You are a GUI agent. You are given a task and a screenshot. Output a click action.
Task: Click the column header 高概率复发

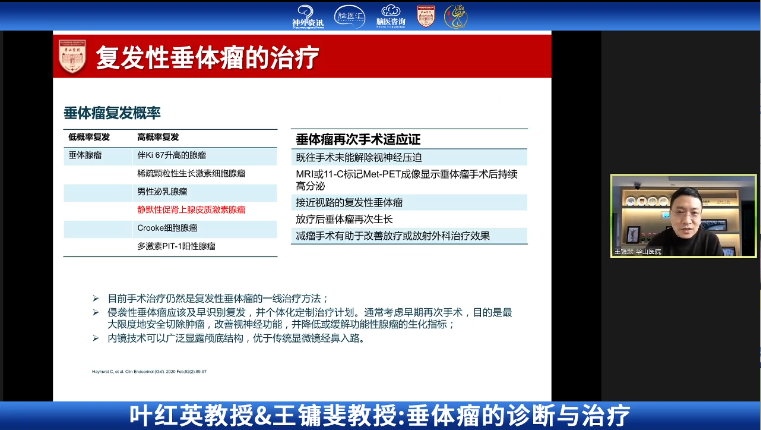[158, 137]
